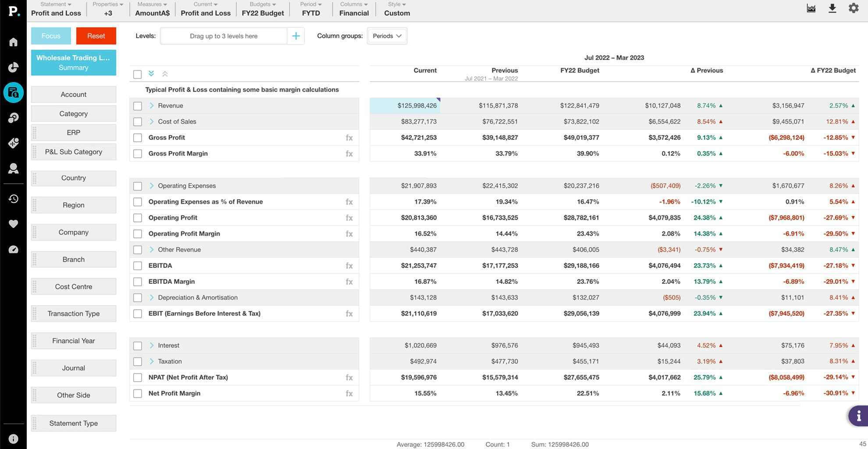This screenshot has width=868, height=449.
Task: Click the Levels drag-and-drop field
Action: (224, 36)
